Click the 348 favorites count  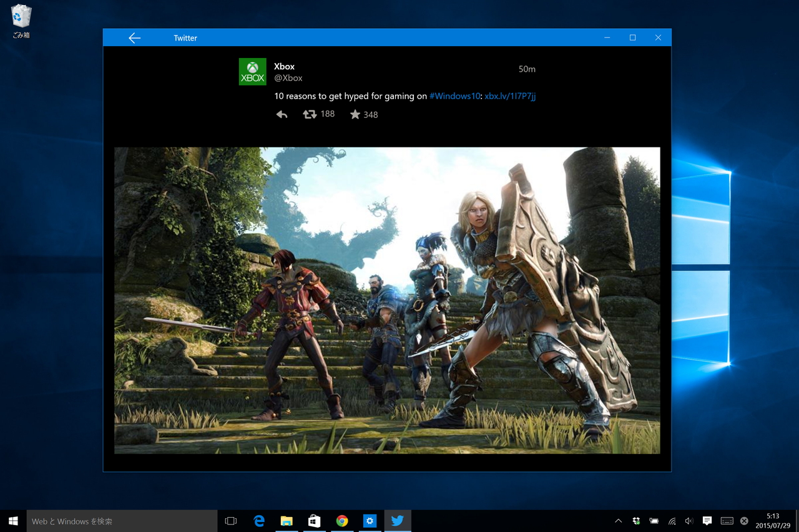click(371, 115)
